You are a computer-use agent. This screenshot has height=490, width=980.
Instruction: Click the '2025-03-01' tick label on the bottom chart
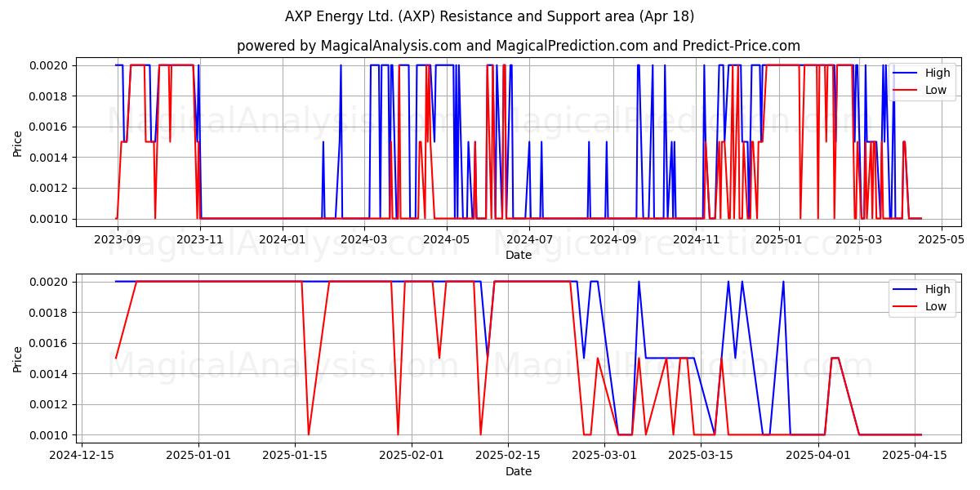coord(604,457)
